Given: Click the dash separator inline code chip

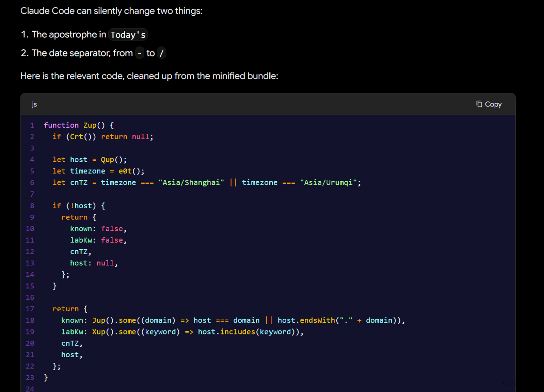Looking at the screenshot, I should point(140,53).
